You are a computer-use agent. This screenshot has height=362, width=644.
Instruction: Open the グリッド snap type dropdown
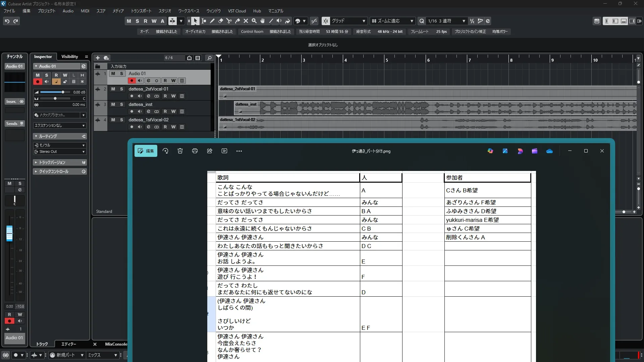(364, 21)
